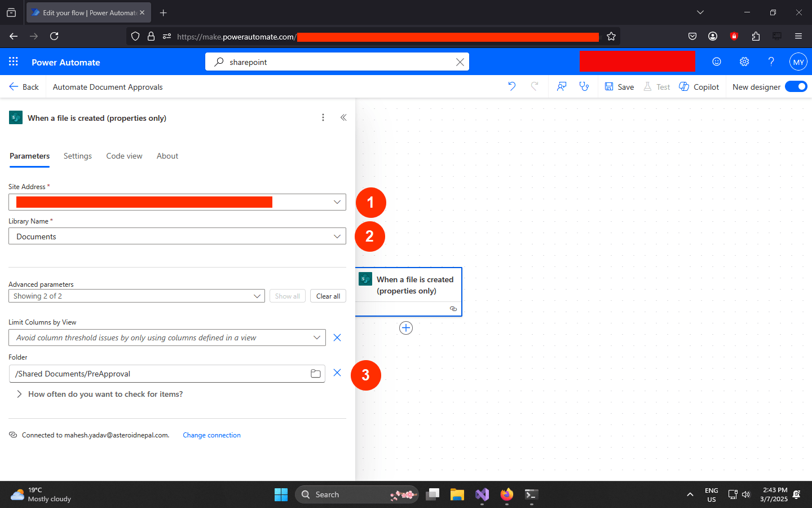Toggle the New designer switch
The width and height of the screenshot is (812, 508).
coord(796,86)
